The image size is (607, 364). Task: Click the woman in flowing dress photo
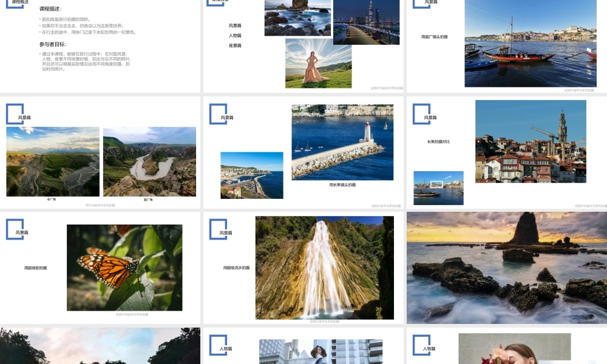(x=318, y=63)
